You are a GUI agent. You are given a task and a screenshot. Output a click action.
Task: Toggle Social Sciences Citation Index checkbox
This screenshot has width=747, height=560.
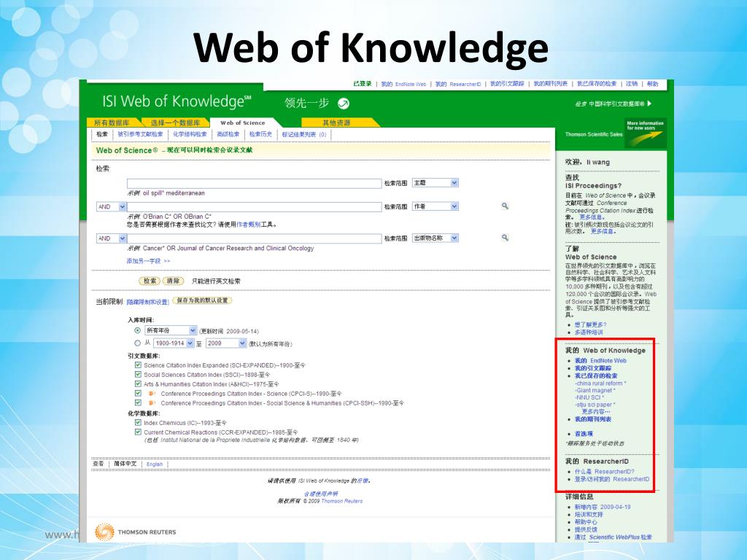pyautogui.click(x=138, y=375)
